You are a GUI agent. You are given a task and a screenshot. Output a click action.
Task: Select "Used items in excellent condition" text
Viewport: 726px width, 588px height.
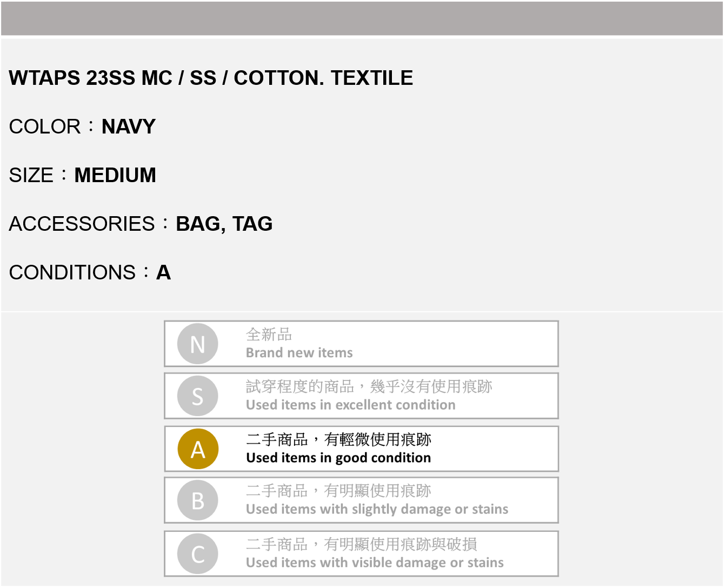tap(350, 405)
